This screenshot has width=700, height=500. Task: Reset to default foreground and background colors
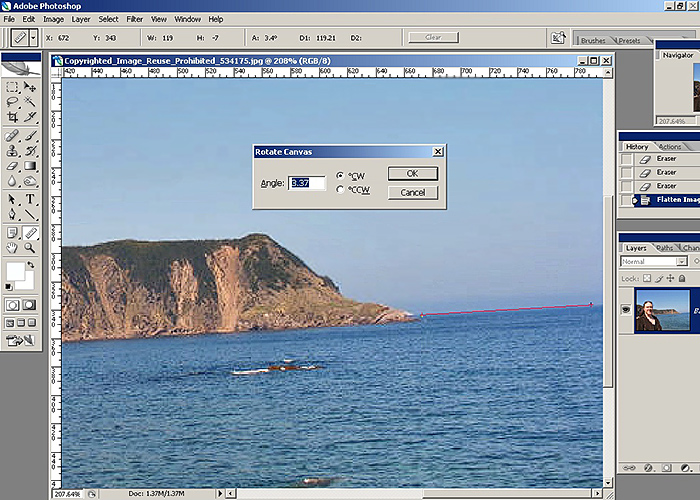(8, 286)
